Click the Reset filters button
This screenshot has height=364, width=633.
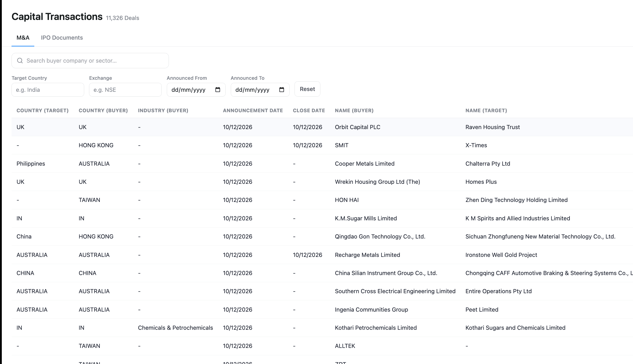pyautogui.click(x=307, y=89)
